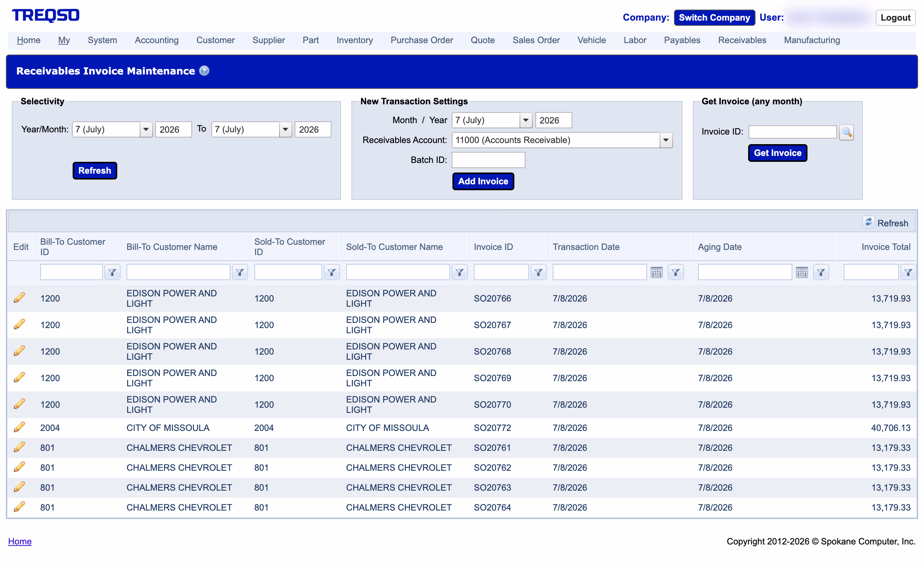Open help icon beside Receivables Invoice Maintenance
Viewport: 924px width, 564px height.
(204, 70)
